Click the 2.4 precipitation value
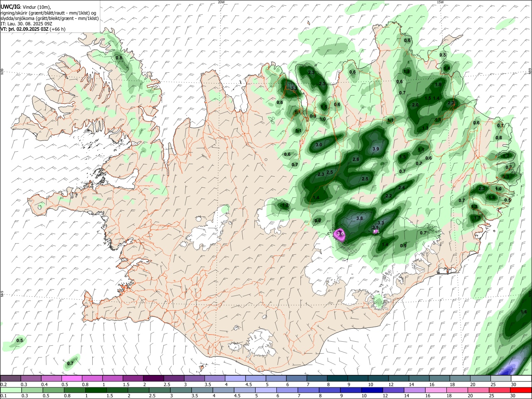 [401, 187]
